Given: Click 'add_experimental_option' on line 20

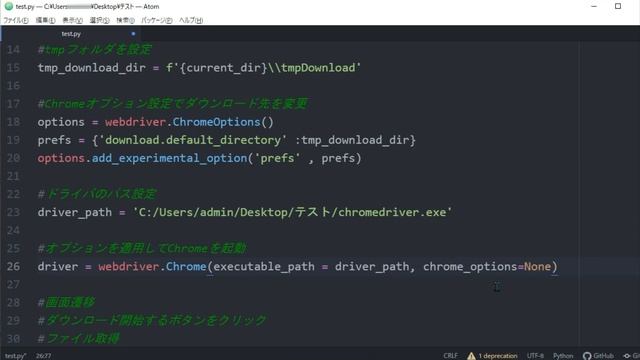Looking at the screenshot, I should click(169, 158).
